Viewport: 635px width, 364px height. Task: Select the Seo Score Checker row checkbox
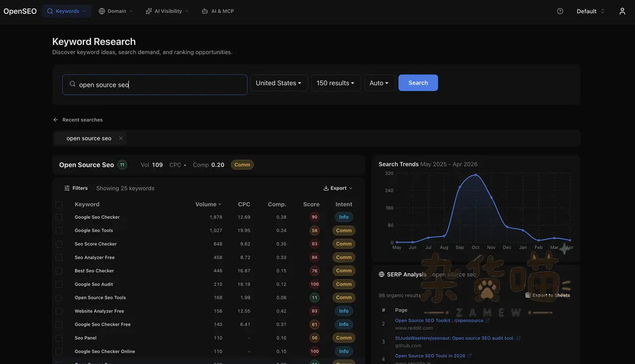click(59, 244)
